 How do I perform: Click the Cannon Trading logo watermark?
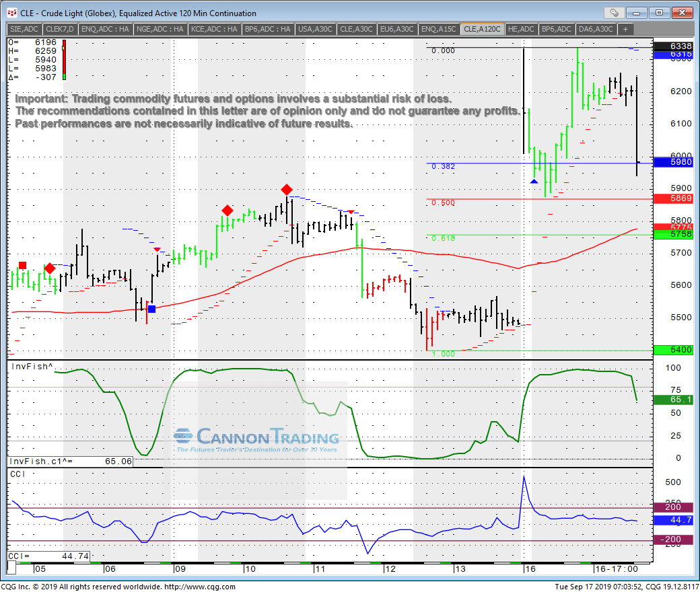point(256,439)
